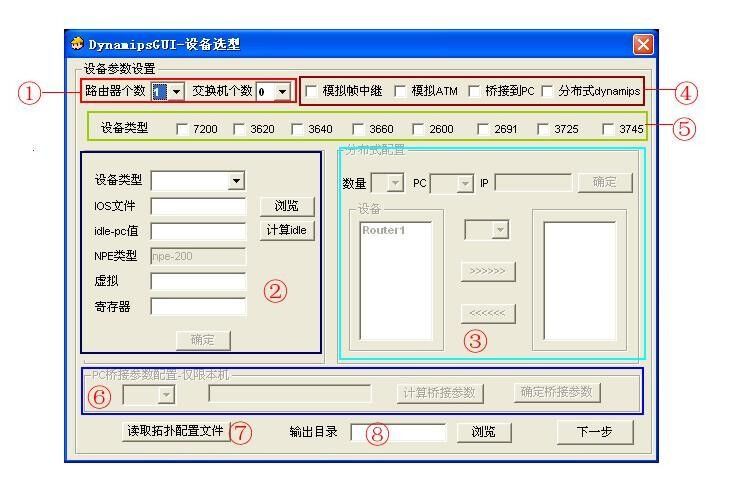Click the 计算桥接参数 button
Viewport: 731px width, 478px height.
pyautogui.click(x=440, y=393)
